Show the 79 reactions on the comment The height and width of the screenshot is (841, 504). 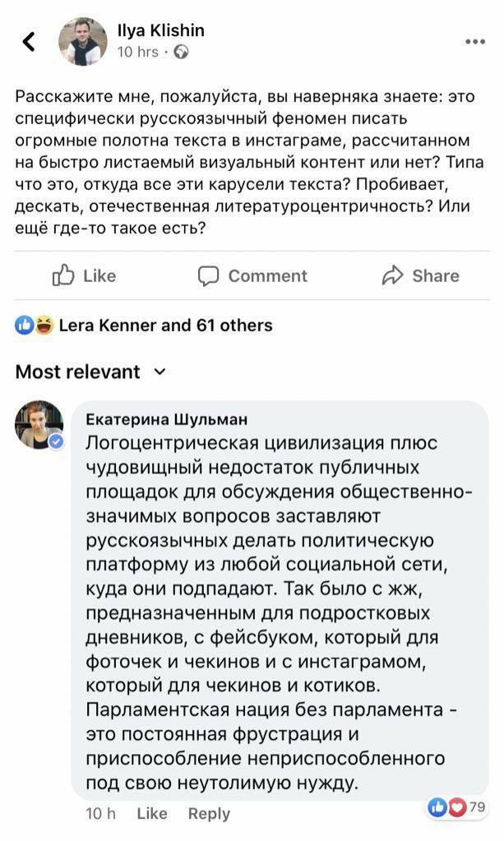457,807
